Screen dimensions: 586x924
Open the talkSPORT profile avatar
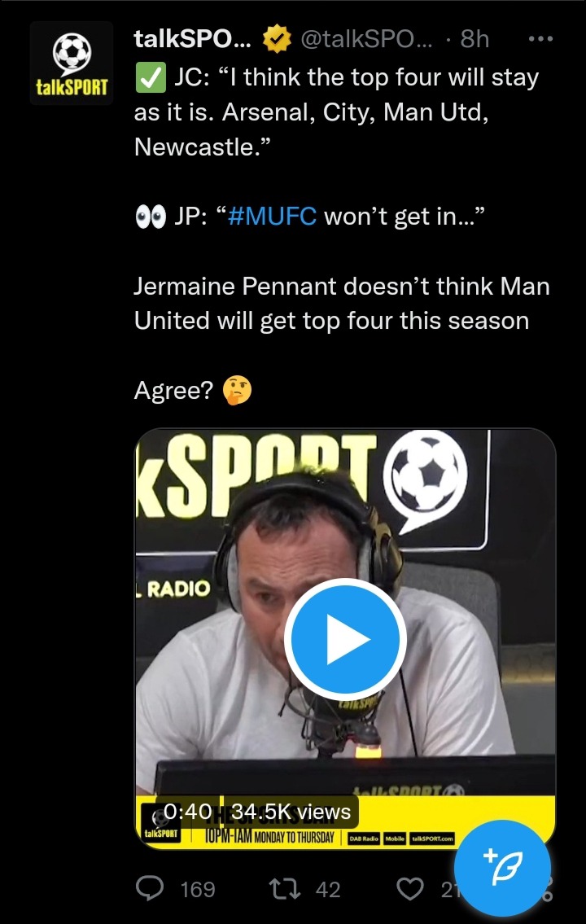point(72,63)
